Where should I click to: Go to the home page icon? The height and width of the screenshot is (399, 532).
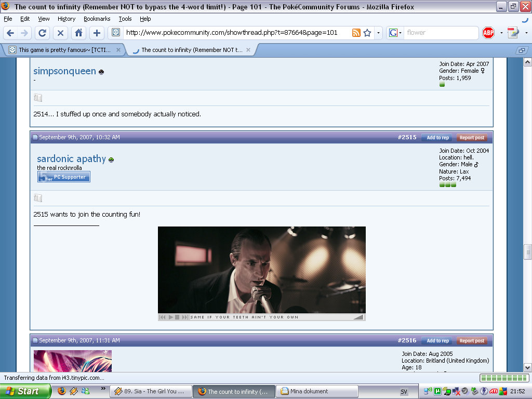(79, 33)
